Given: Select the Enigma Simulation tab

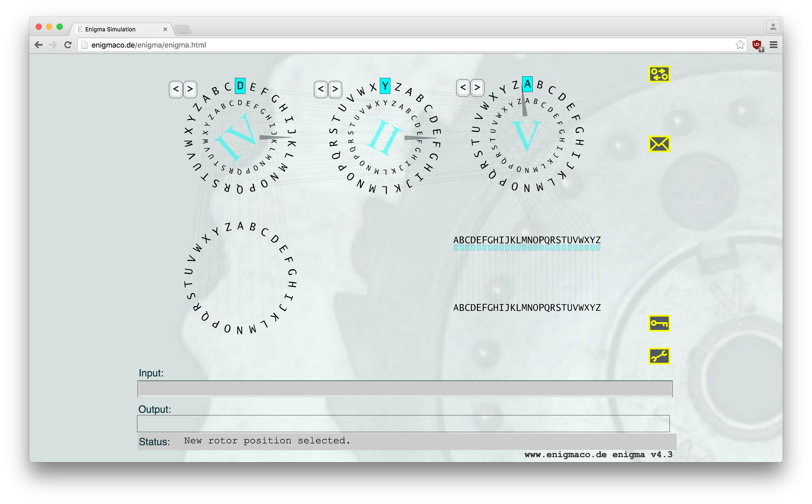Looking at the screenshot, I should (x=122, y=29).
